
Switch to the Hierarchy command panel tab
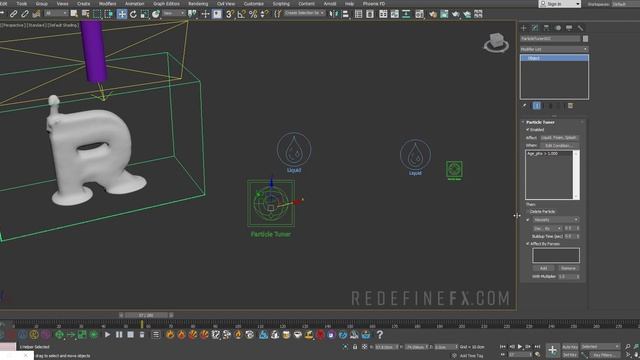546,28
